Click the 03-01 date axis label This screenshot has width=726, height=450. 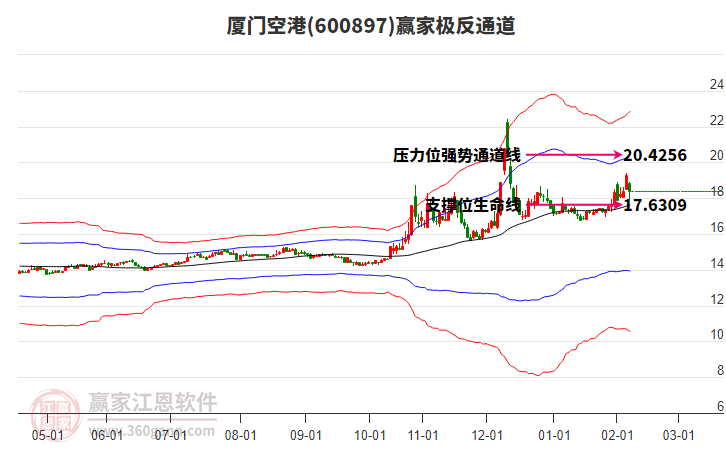678,435
